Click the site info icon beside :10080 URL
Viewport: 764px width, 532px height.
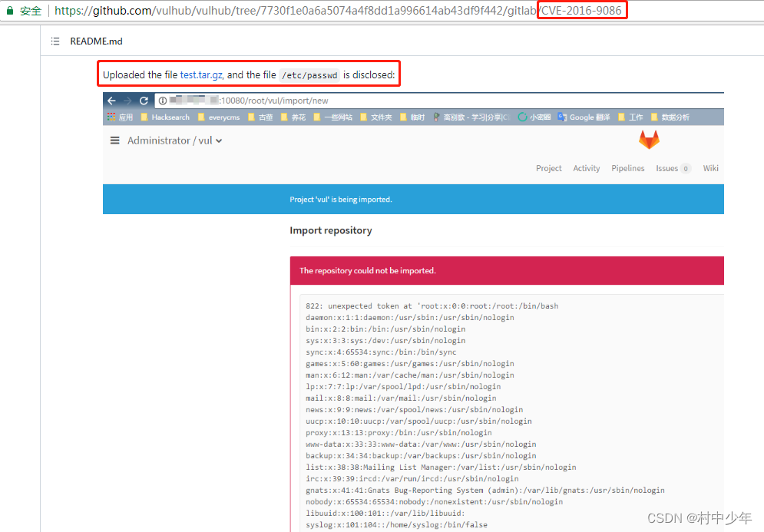click(x=163, y=101)
